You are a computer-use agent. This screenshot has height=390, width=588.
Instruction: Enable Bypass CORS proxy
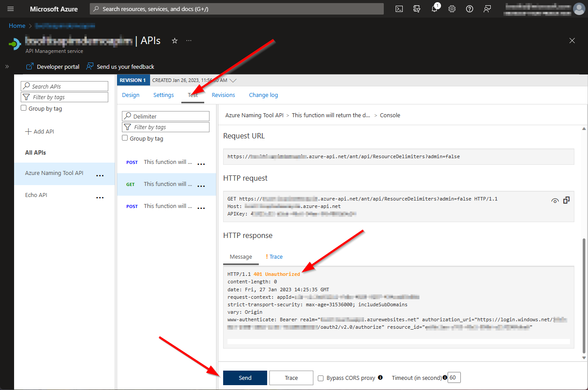point(320,378)
